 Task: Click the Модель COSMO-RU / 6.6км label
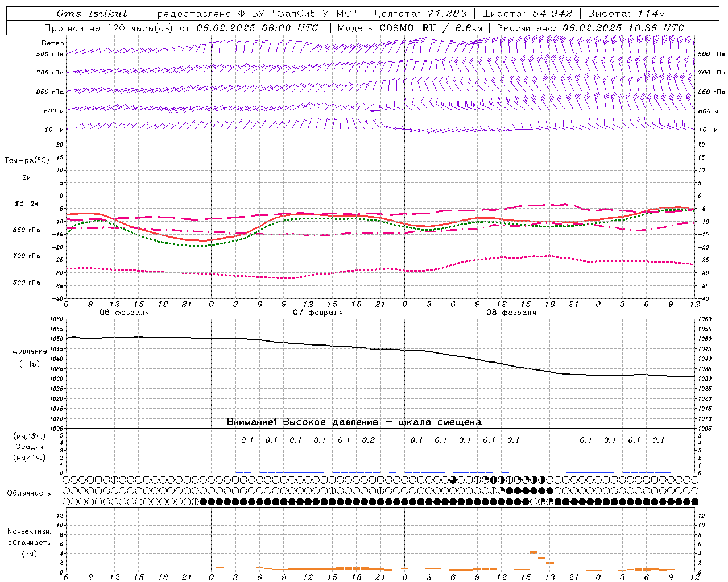click(x=410, y=28)
